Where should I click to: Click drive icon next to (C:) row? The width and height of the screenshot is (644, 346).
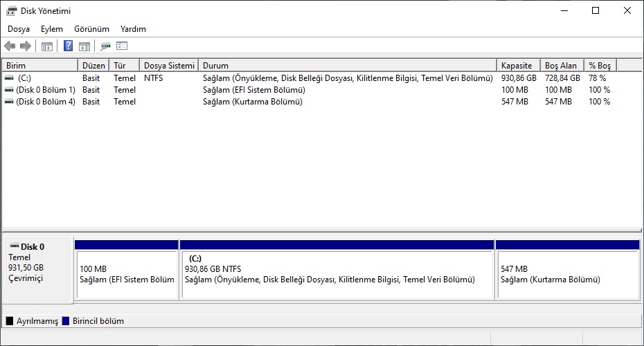tap(9, 78)
